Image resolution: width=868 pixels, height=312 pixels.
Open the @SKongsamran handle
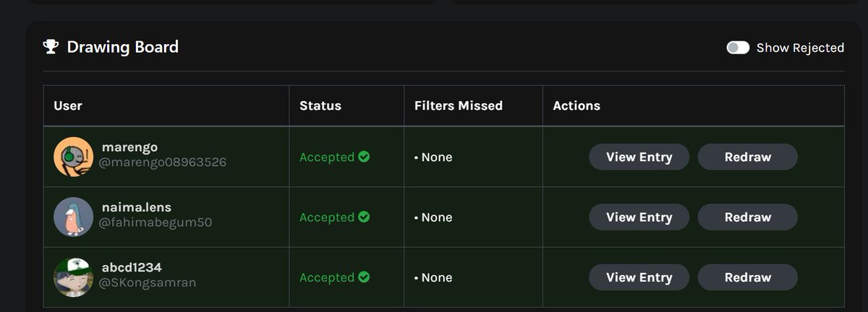tap(148, 283)
